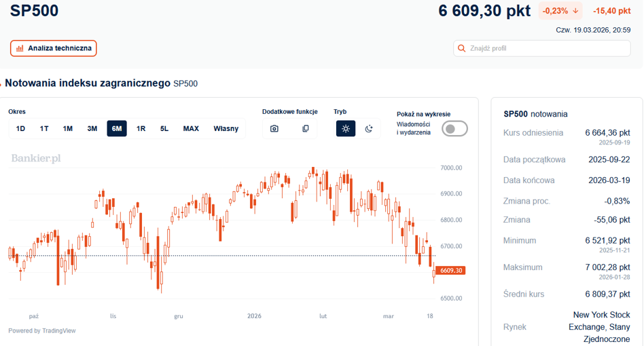Open Analiza techniczna
This screenshot has width=644, height=346.
click(54, 48)
